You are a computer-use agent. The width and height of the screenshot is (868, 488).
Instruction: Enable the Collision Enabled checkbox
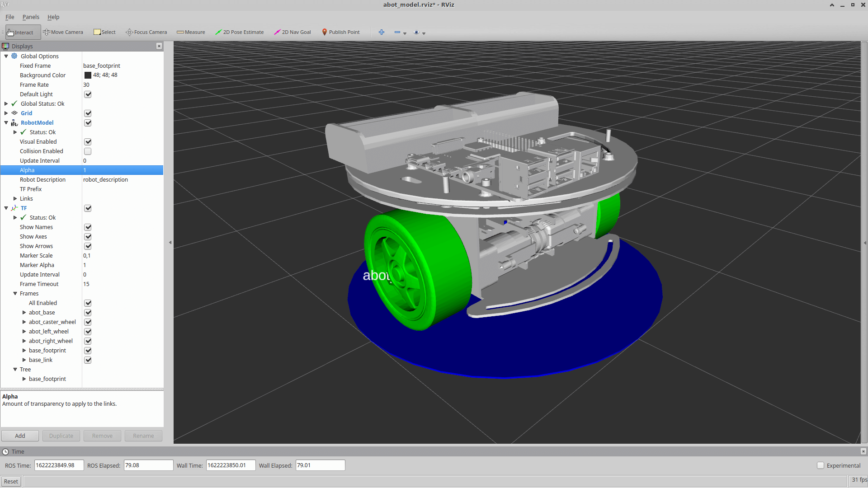88,151
